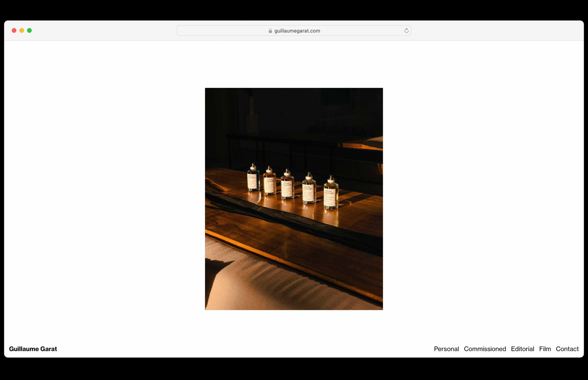This screenshot has width=588, height=380.
Task: Click the Guillaume Garat site logo
Action: coord(33,349)
